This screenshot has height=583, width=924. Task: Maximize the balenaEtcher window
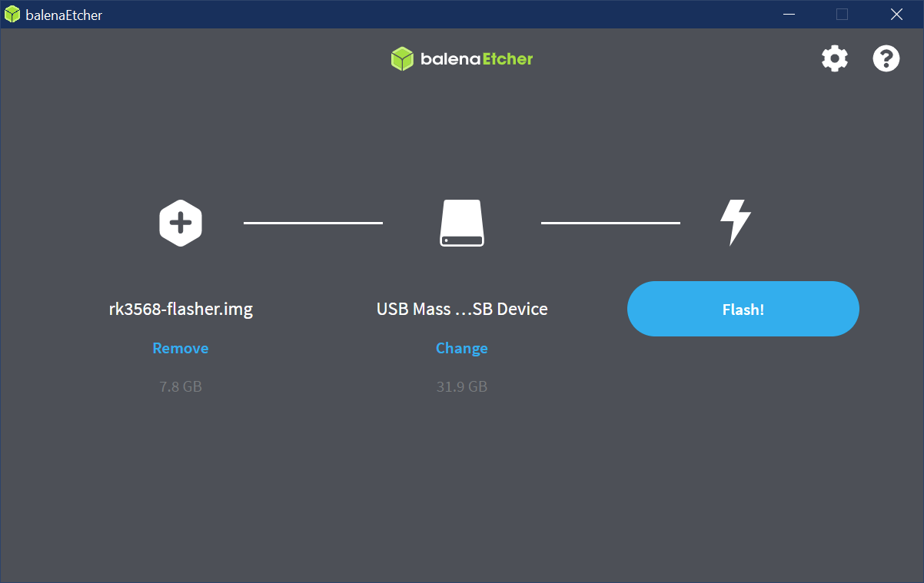tap(841, 14)
